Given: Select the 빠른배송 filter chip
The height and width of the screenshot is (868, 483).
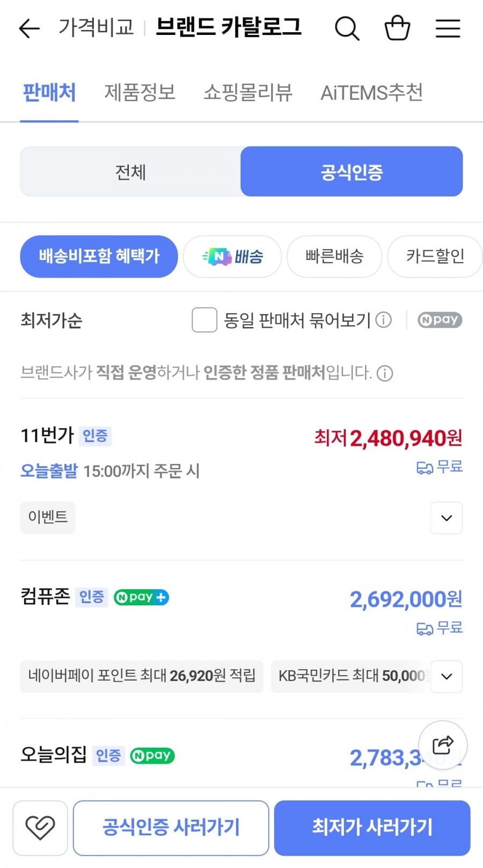Looking at the screenshot, I should 334,256.
